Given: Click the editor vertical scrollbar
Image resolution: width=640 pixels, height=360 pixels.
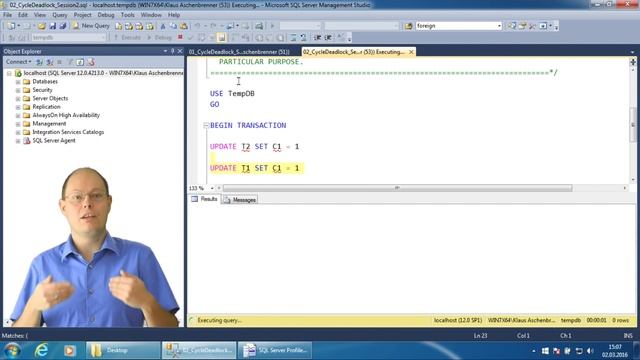Looking at the screenshot, I should coord(633,125).
